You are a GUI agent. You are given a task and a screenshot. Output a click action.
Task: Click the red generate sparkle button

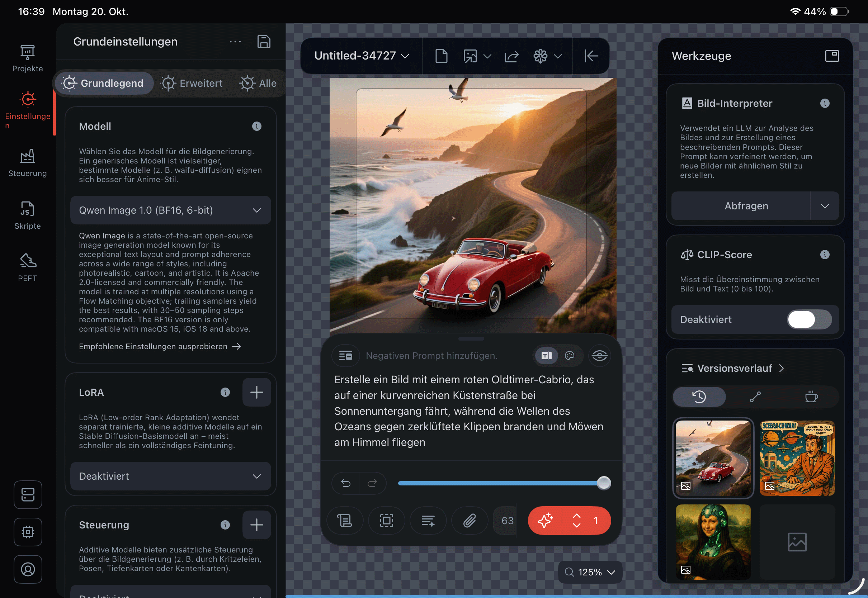[545, 521]
